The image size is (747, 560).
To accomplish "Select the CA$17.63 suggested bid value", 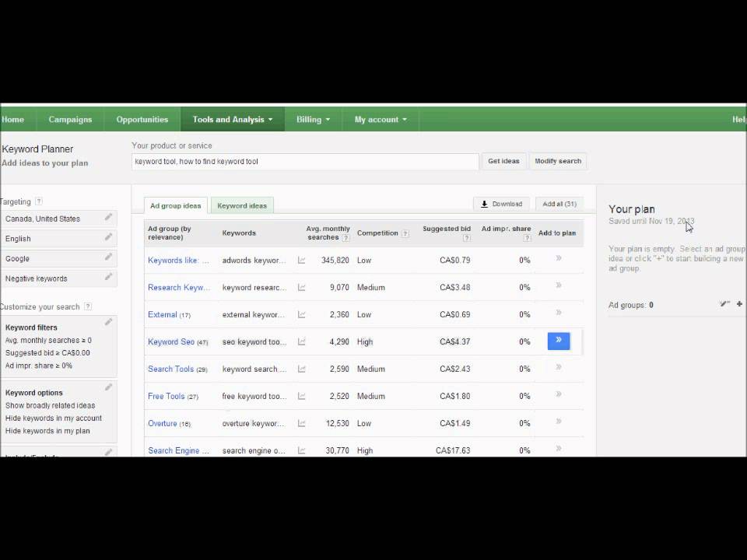I will click(453, 450).
